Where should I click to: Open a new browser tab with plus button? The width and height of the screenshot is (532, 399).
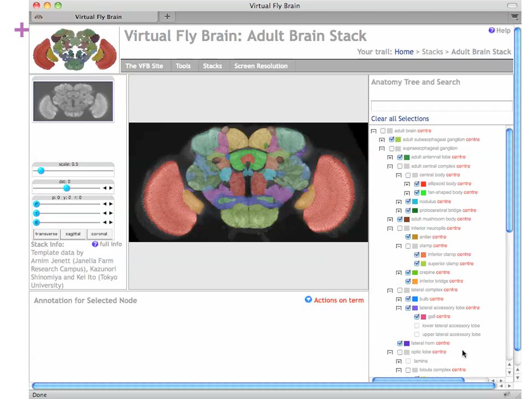pos(167,17)
